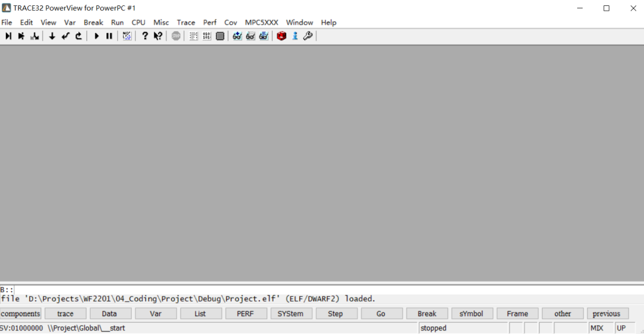Open the memory dump binary icon
The height and width of the screenshot is (334, 644).
point(207,36)
